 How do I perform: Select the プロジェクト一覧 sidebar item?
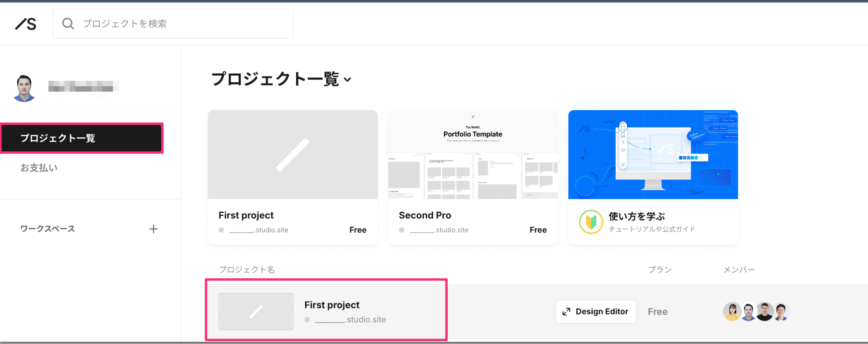point(82,138)
